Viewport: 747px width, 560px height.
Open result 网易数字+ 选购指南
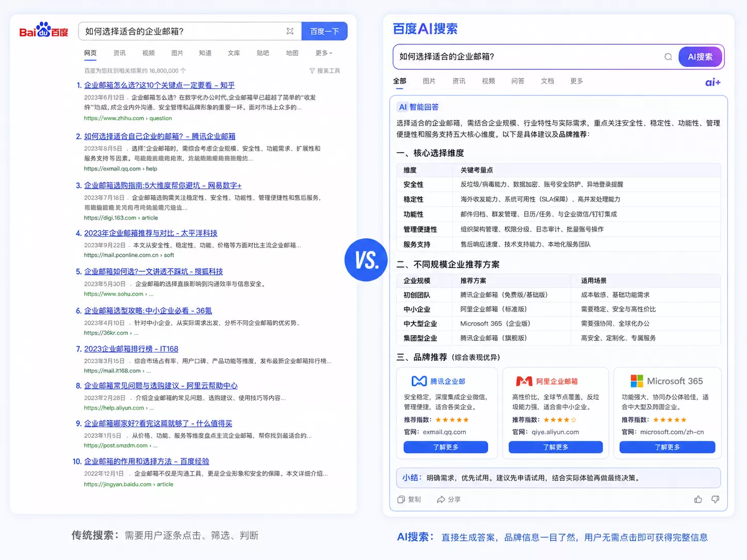point(163,185)
